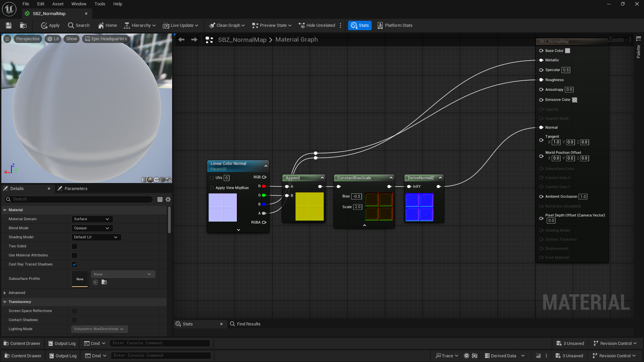Open the Clean Graph dropdown
The height and width of the screenshot is (362, 644).
click(227, 25)
